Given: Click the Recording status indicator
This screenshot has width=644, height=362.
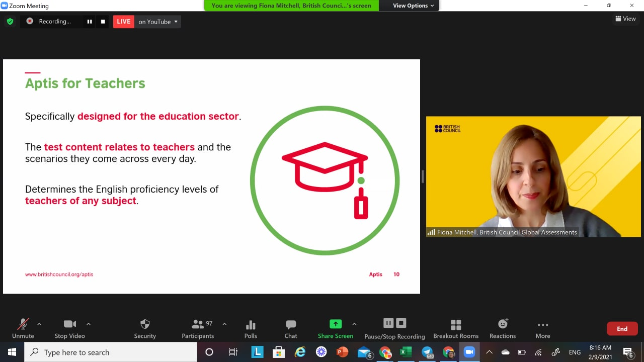Looking at the screenshot, I should click(x=49, y=22).
